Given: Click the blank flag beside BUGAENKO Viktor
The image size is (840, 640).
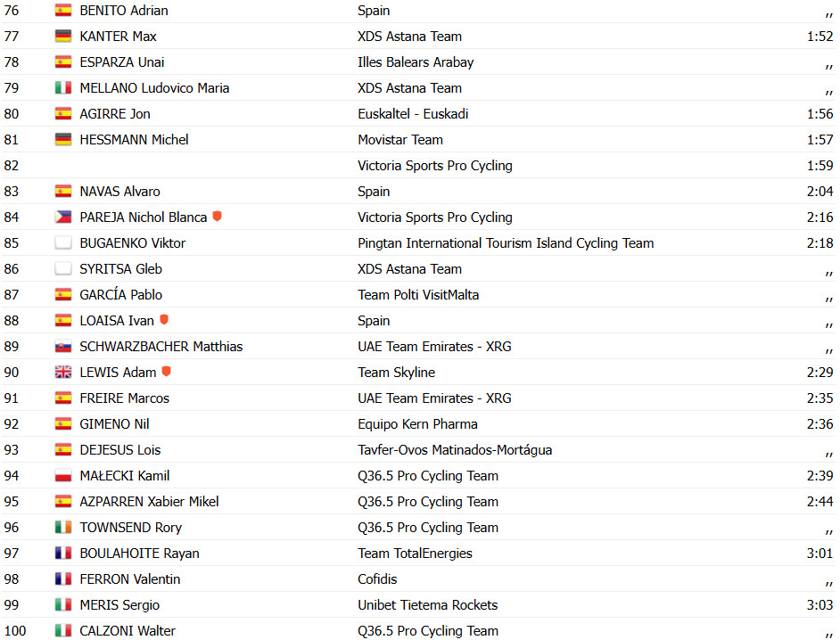Looking at the screenshot, I should 63,242.
